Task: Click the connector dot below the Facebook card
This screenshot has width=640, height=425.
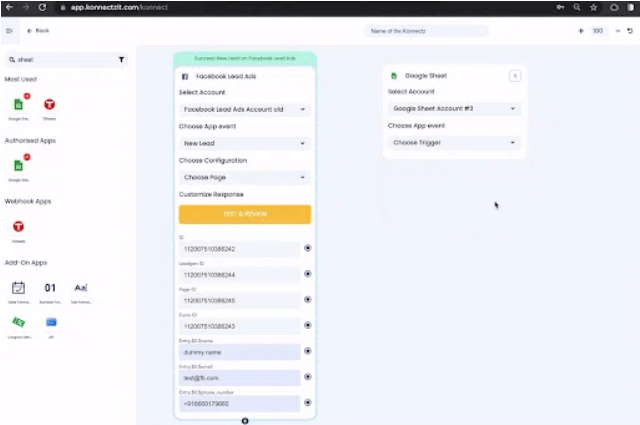Action: [x=245, y=421]
